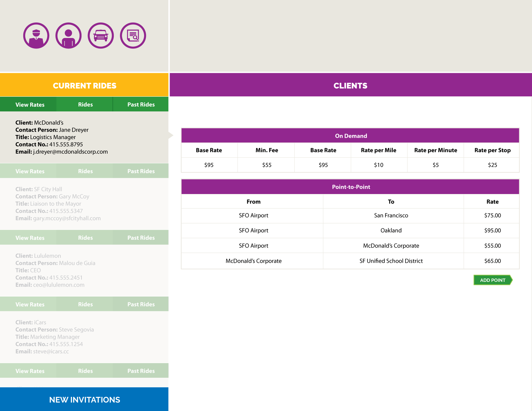The width and height of the screenshot is (532, 411).
Task: Expand the NEW INVITATIONS panel
Action: click(x=85, y=400)
